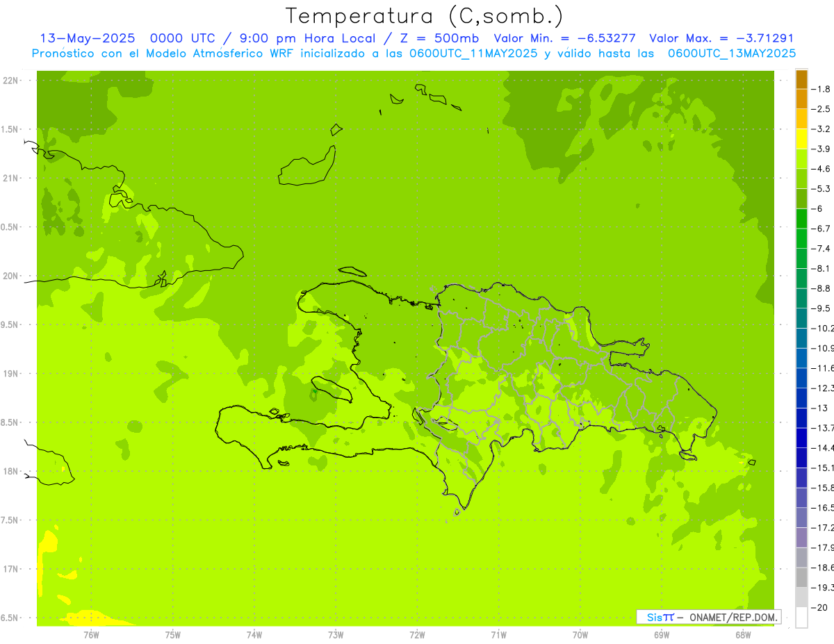Click the '-1.8' legend value
This screenshot has width=834, height=644.
pos(821,89)
